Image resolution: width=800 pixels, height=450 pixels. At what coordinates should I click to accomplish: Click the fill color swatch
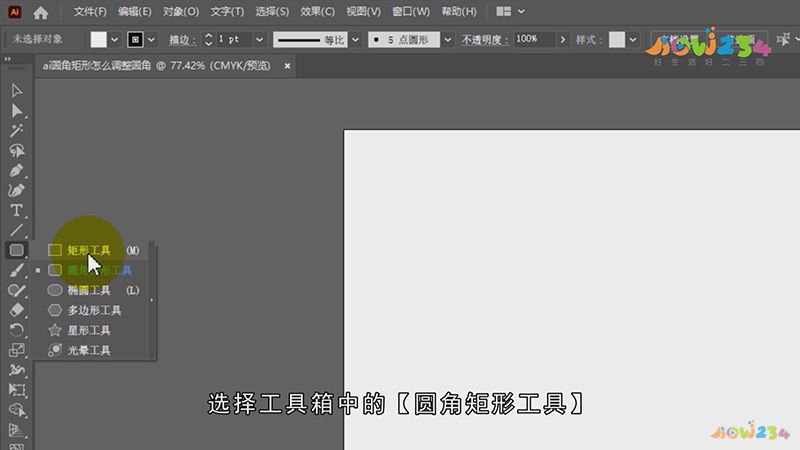(98, 39)
